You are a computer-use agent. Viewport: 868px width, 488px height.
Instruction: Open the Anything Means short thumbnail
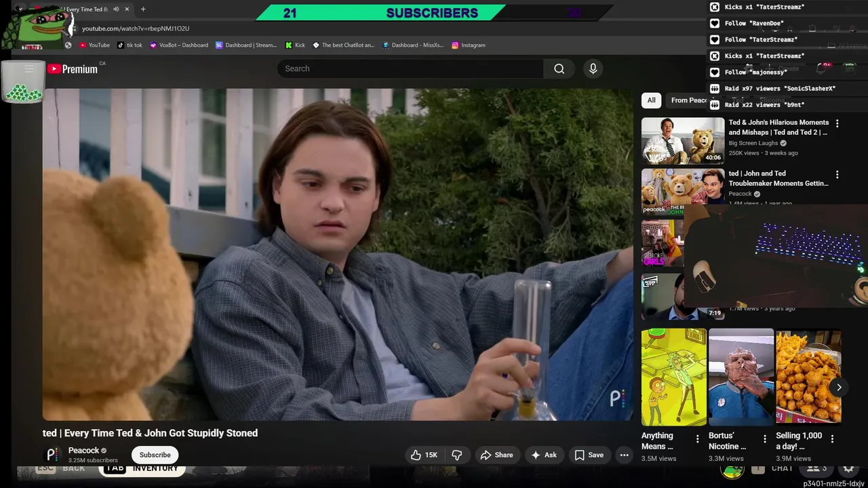click(674, 377)
